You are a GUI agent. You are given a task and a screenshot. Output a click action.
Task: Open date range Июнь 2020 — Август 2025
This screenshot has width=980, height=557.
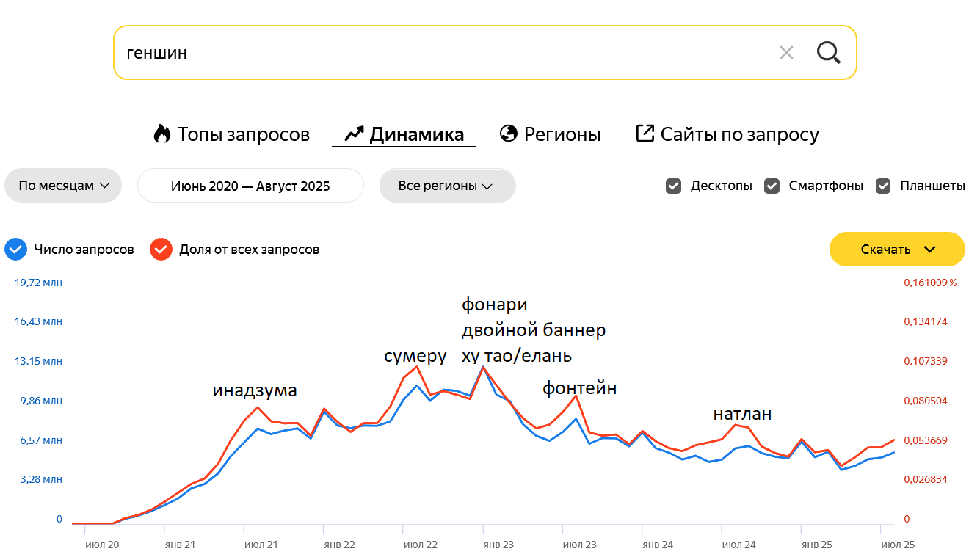(x=250, y=186)
